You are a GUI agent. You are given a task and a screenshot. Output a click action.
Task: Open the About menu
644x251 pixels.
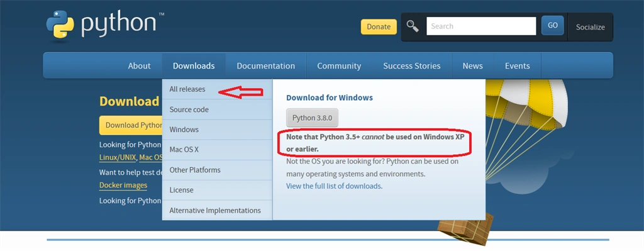139,65
